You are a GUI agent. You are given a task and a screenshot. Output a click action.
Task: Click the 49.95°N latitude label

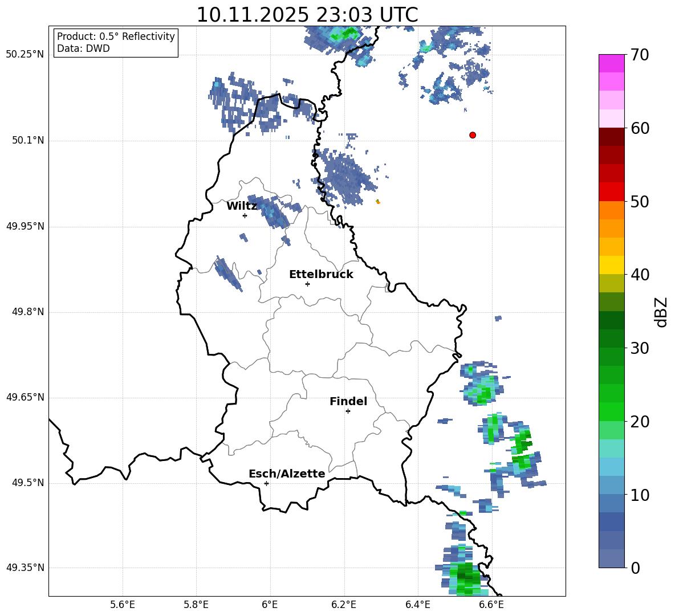[x=25, y=226]
